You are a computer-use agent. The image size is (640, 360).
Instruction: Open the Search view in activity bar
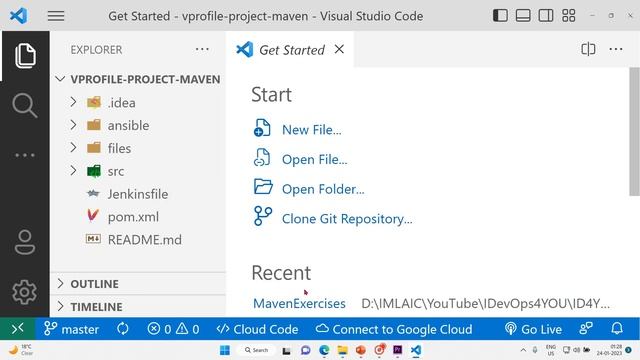[24, 105]
